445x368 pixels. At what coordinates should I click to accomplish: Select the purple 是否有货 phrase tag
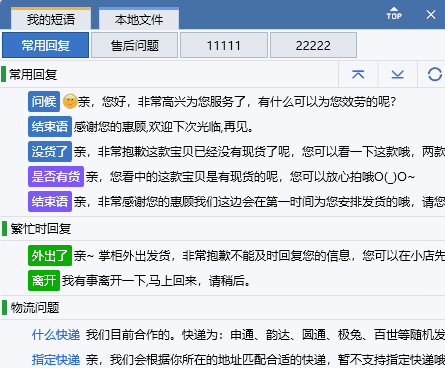click(56, 176)
